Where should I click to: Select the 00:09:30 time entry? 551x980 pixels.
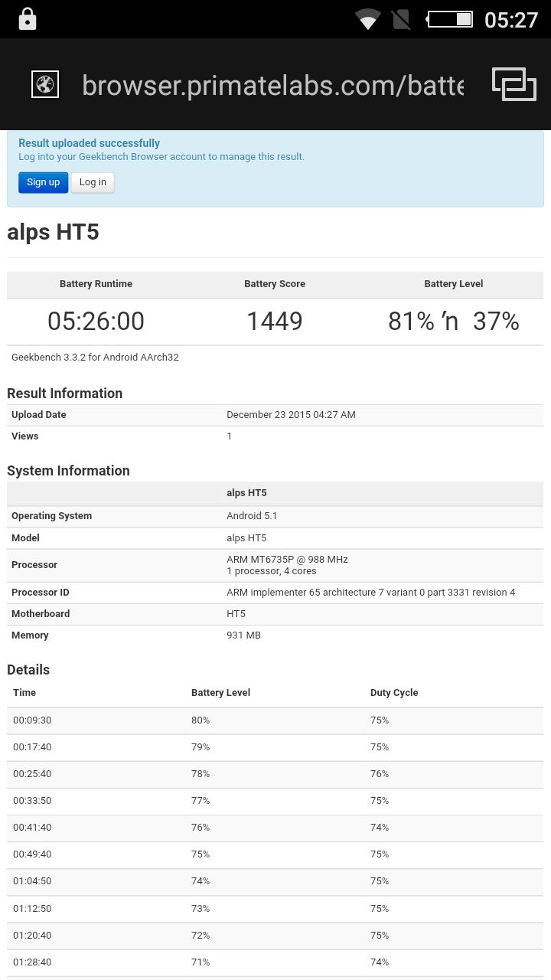32,720
